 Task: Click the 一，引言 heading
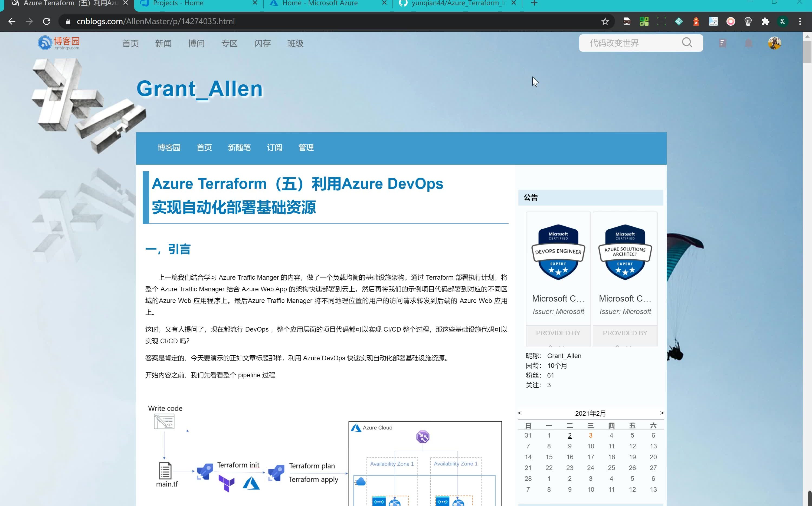[x=168, y=249]
